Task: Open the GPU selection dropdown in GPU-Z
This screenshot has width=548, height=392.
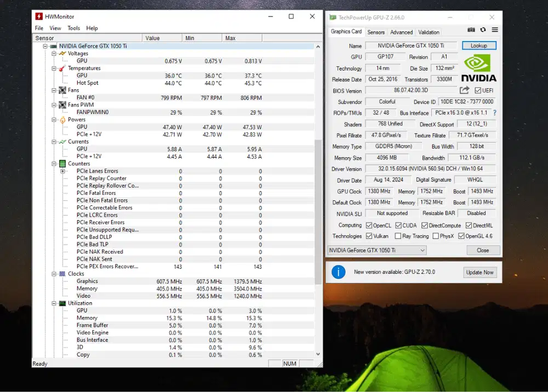Action: click(377, 250)
